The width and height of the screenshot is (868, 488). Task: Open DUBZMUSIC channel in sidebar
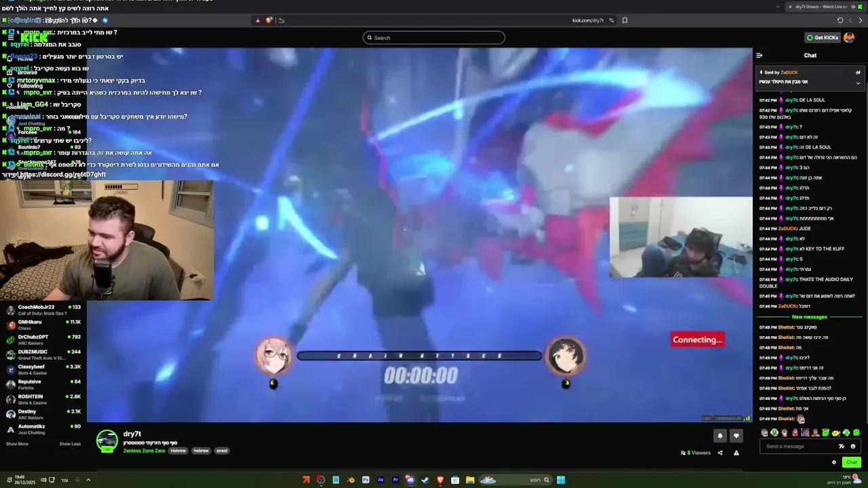[x=43, y=354]
